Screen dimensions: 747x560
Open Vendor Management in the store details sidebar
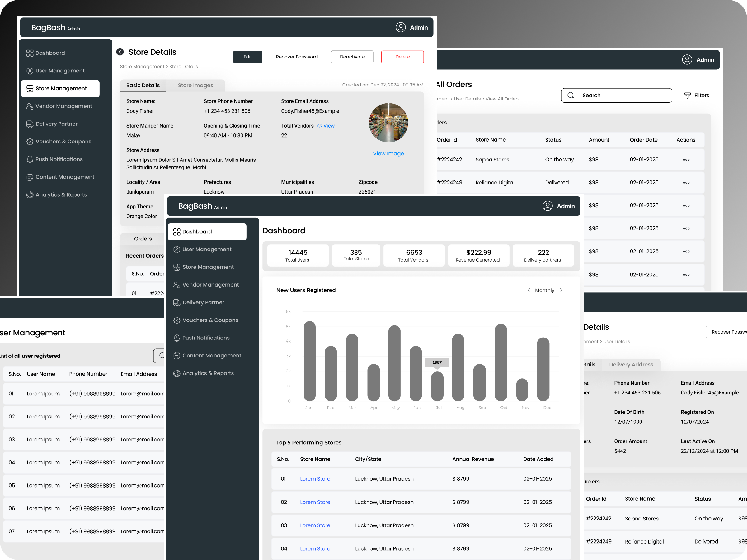(x=63, y=106)
